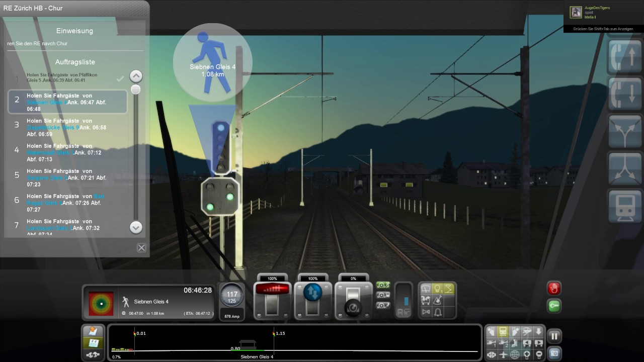Click the front coupler up arrow button
The width and height of the screenshot is (644, 362).
(x=624, y=55)
